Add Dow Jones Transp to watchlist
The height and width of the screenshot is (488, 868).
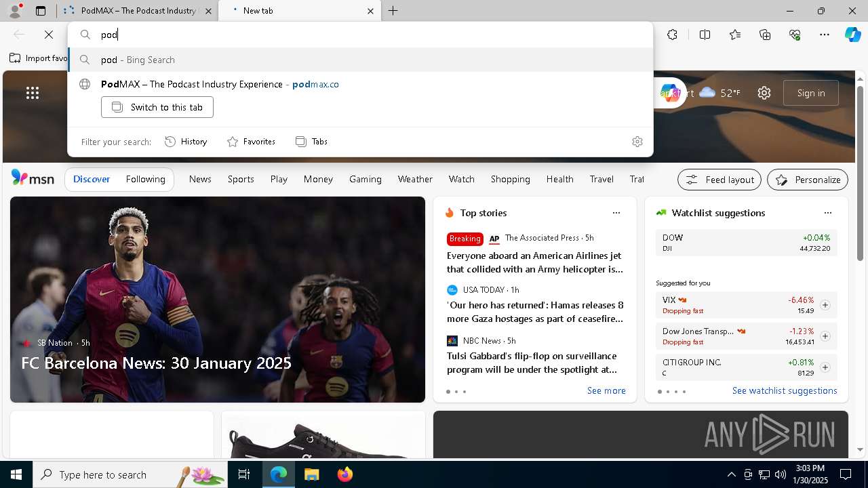point(825,336)
